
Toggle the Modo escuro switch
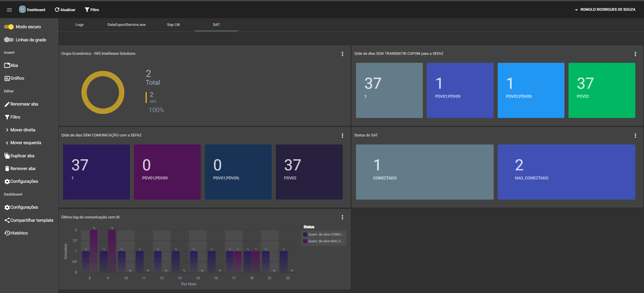(x=9, y=27)
